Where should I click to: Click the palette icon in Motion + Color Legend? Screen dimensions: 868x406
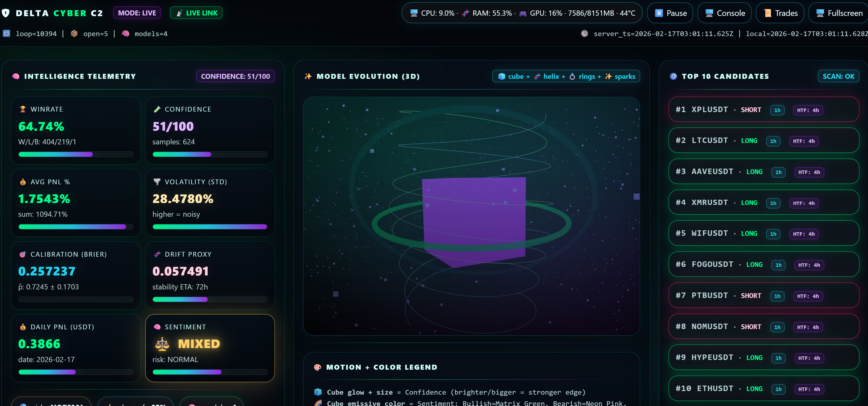coord(317,367)
